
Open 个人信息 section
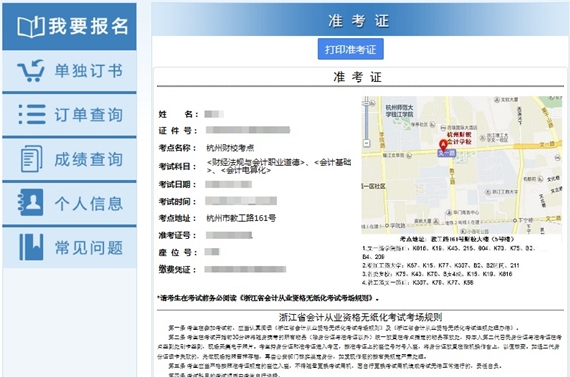coord(69,203)
